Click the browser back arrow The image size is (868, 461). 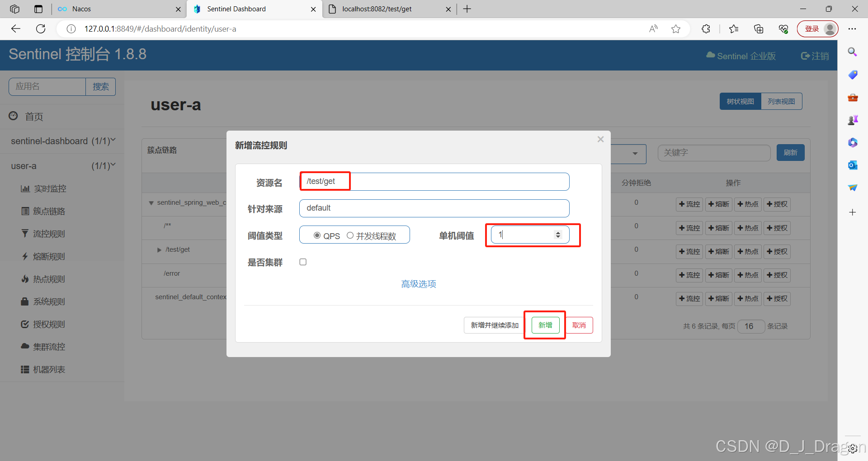point(16,29)
